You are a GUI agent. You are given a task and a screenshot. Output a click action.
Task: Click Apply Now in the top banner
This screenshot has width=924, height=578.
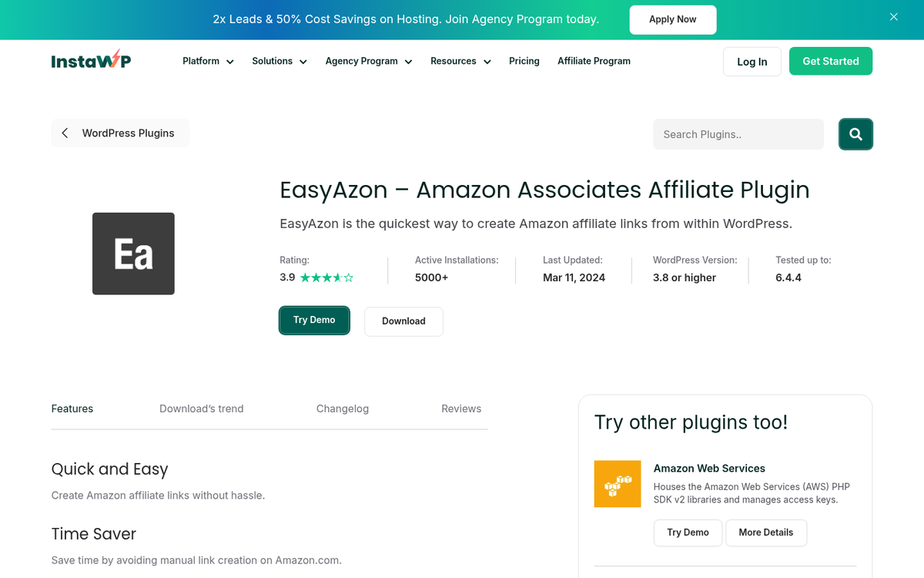click(x=672, y=19)
